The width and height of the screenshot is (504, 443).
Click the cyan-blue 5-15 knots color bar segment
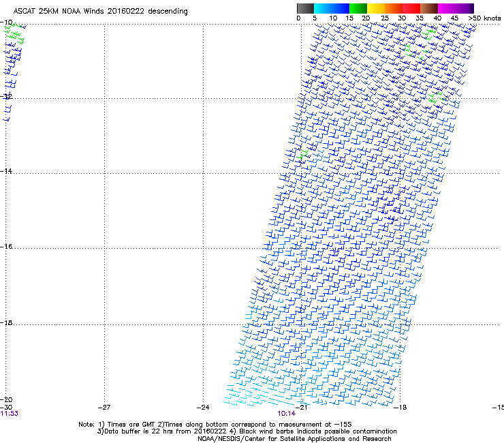click(x=332, y=8)
